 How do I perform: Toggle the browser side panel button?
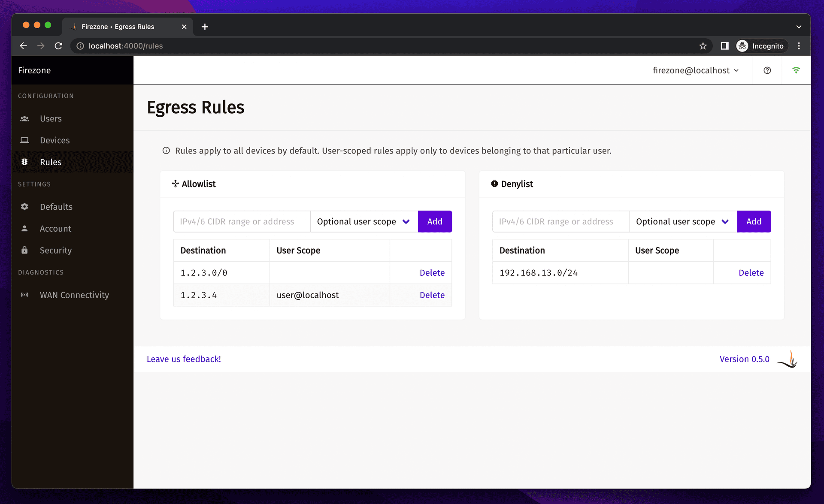(724, 46)
